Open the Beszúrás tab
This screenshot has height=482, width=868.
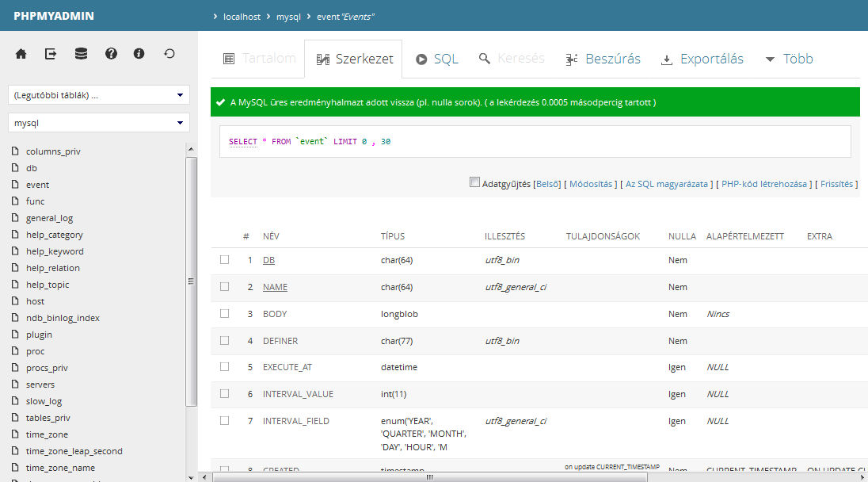603,59
